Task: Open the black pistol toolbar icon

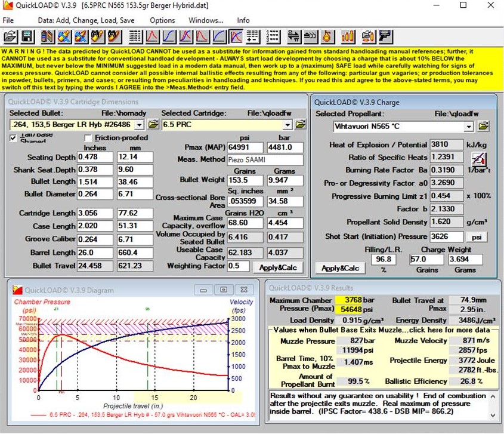Action: coord(385,36)
